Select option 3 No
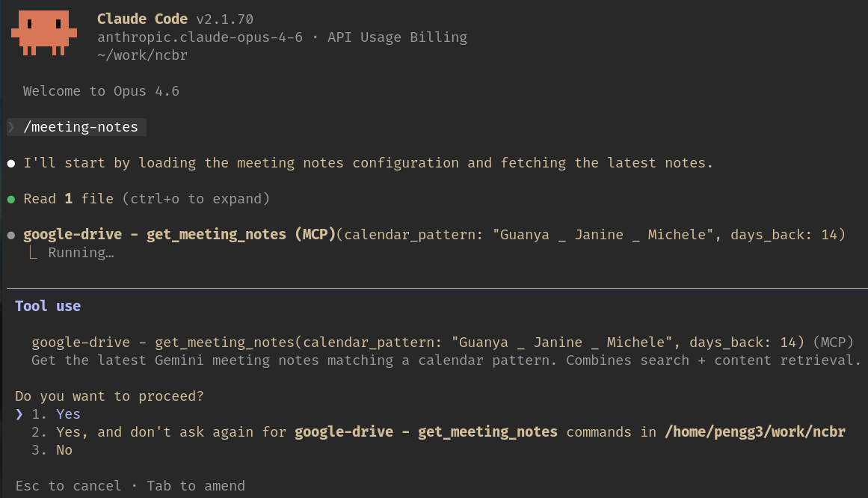This screenshot has height=498, width=868. (x=64, y=450)
